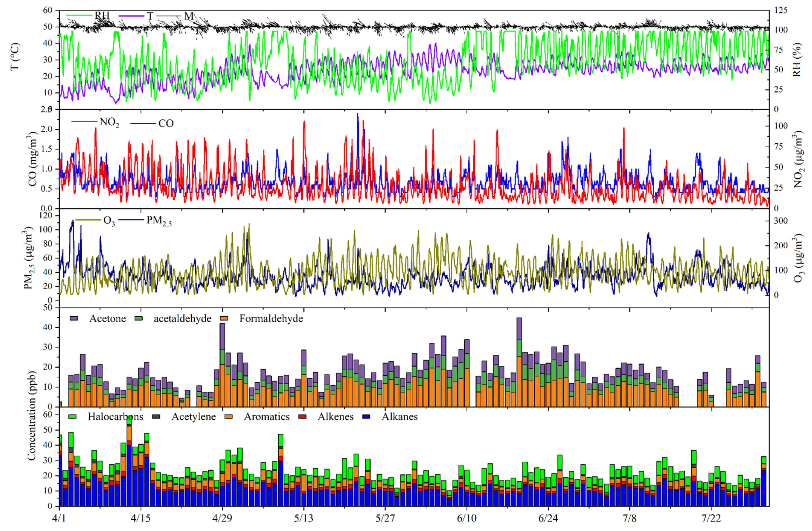Click the 6/10 x-axis date label
812x531 pixels.
pos(466,518)
